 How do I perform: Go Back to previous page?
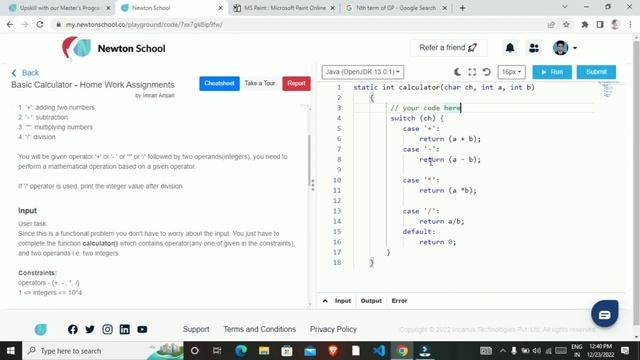[25, 73]
